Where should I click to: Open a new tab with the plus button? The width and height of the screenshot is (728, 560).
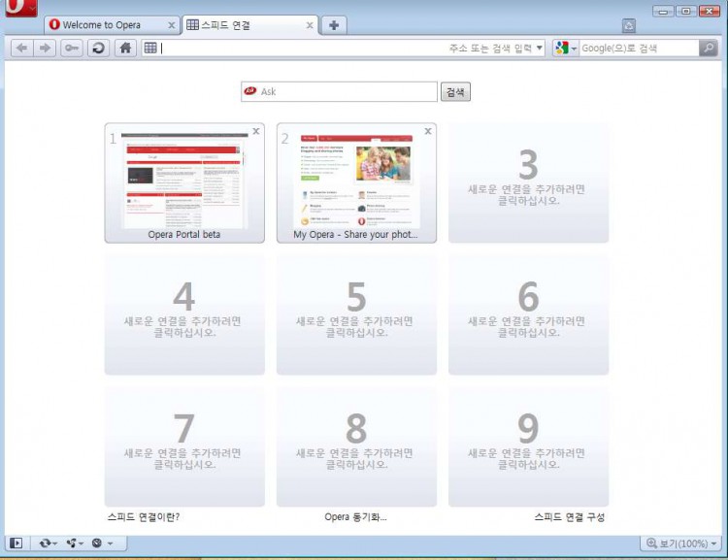334,25
